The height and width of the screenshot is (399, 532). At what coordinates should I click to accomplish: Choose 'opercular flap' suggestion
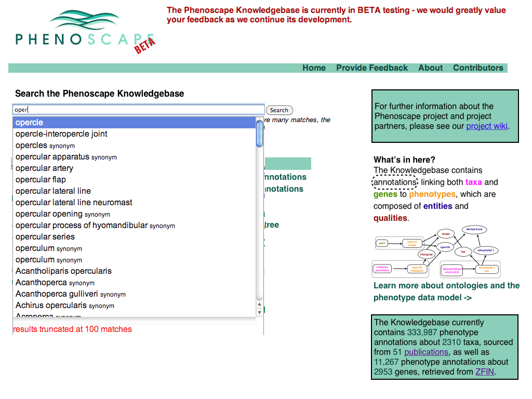(x=134, y=180)
